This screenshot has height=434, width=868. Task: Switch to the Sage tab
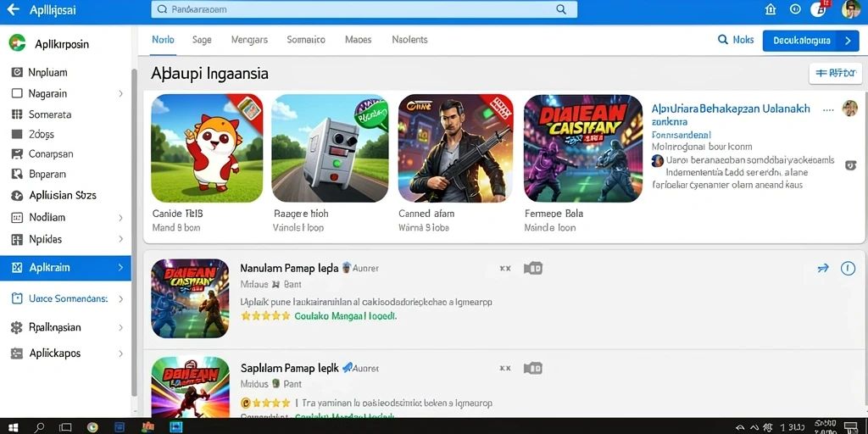(202, 40)
